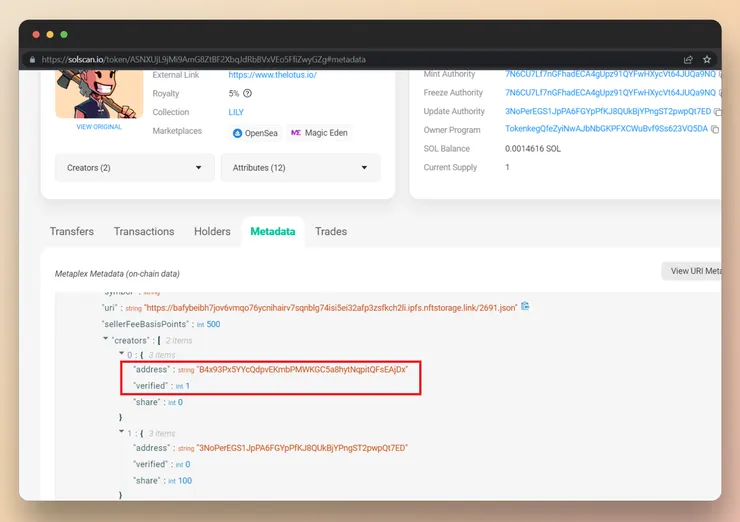Copy the Owner Program address
Image resolution: width=740 pixels, height=522 pixels.
pyautogui.click(x=715, y=129)
